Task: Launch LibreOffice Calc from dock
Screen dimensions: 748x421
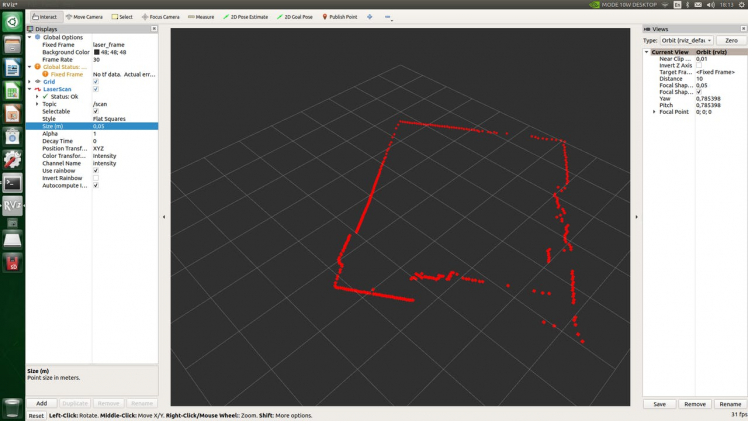Action: point(12,91)
